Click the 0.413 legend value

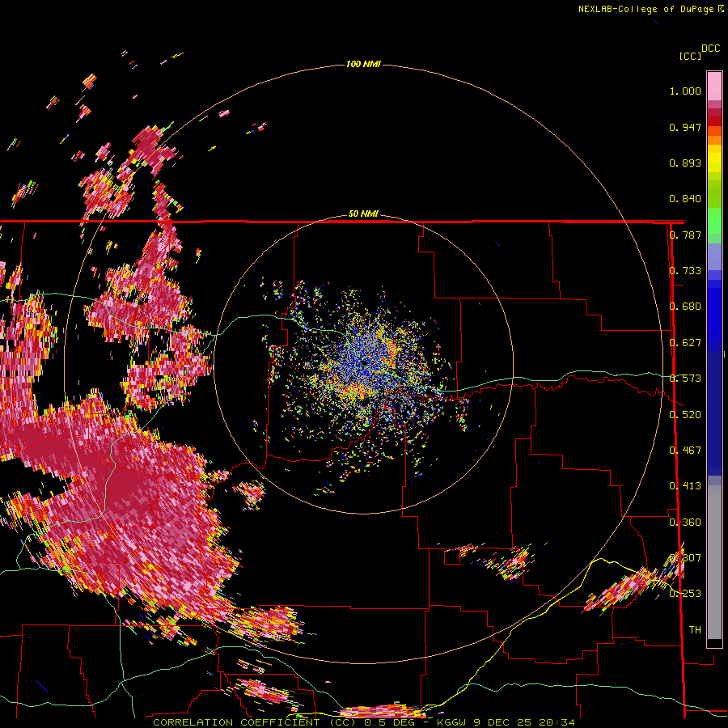(x=685, y=486)
